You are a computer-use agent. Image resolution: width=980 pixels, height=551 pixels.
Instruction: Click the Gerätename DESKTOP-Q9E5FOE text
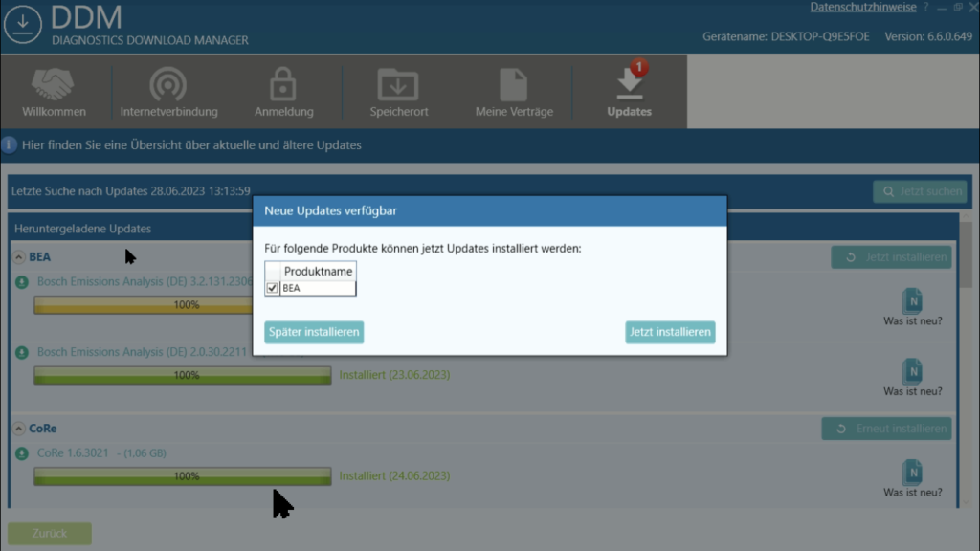pyautogui.click(x=786, y=37)
